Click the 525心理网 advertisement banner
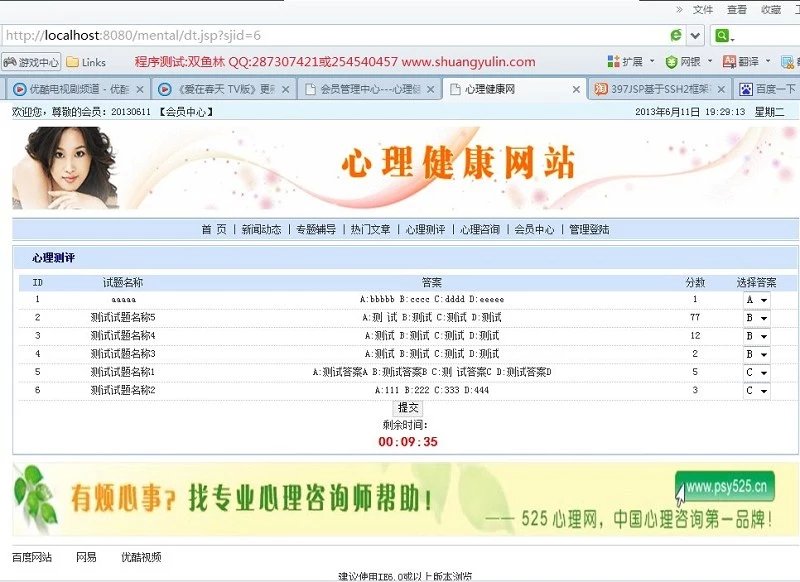 (406, 499)
